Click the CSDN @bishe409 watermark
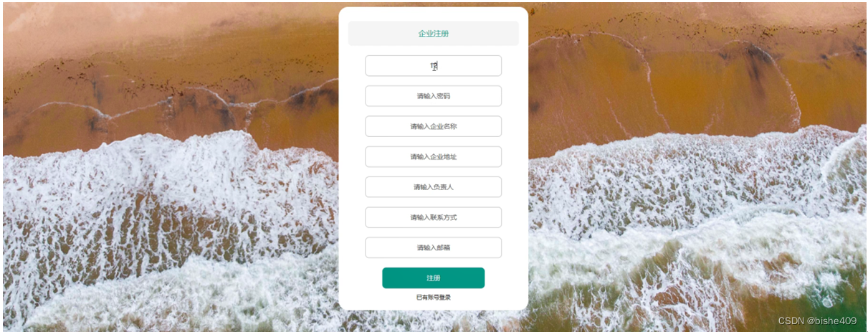Screen dimensions: 868x332 pyautogui.click(x=817, y=321)
